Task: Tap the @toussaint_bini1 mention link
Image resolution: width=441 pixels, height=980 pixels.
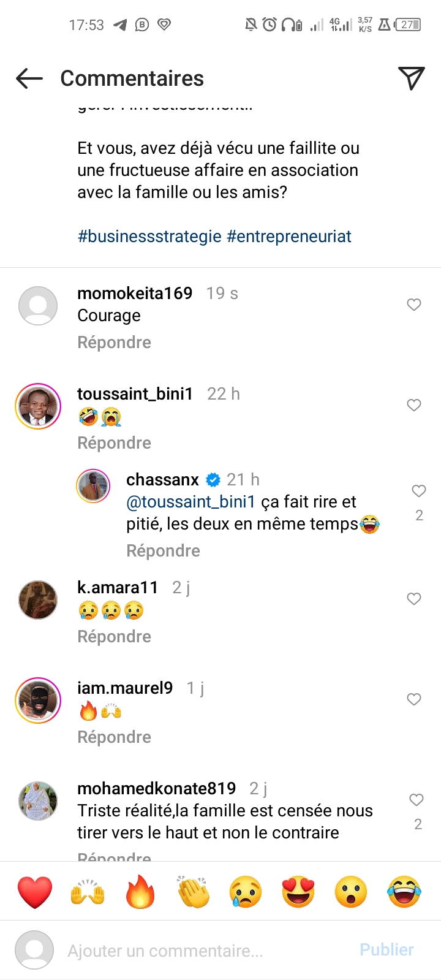Action: click(x=190, y=502)
